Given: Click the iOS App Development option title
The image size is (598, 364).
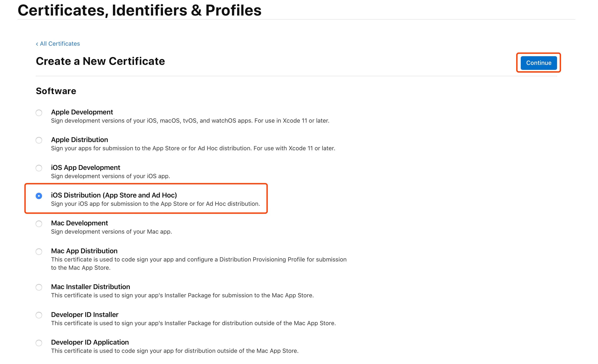Looking at the screenshot, I should pos(85,168).
